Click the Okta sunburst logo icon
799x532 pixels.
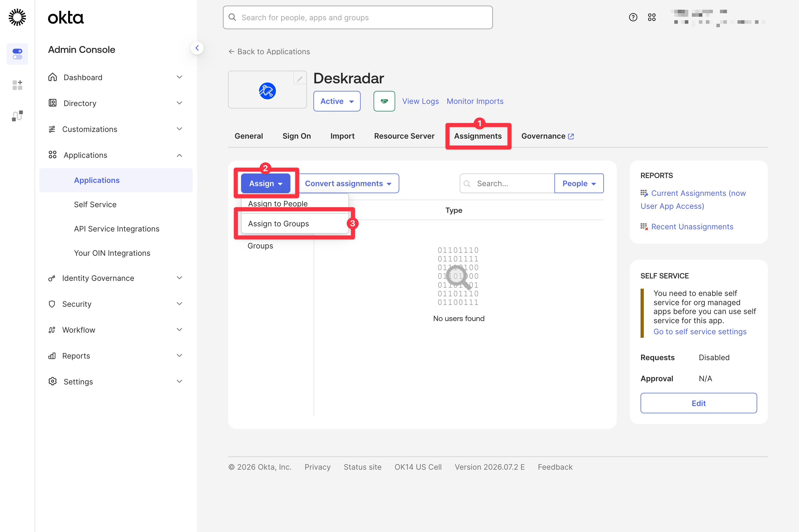click(17, 17)
